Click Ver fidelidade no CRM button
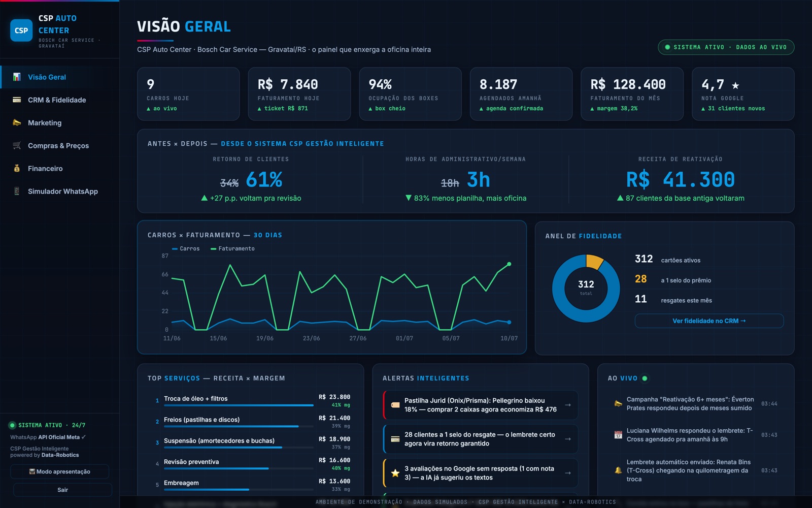Image resolution: width=812 pixels, height=508 pixels. pyautogui.click(x=709, y=321)
